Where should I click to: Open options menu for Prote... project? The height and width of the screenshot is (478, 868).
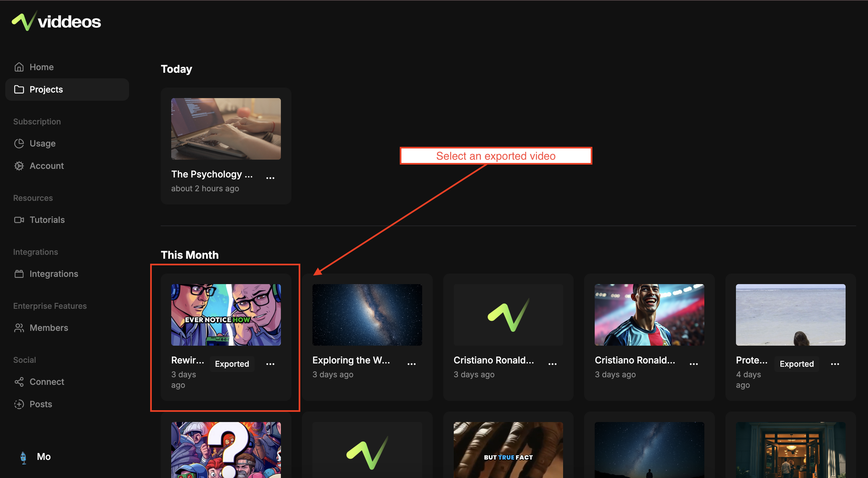[x=835, y=364]
